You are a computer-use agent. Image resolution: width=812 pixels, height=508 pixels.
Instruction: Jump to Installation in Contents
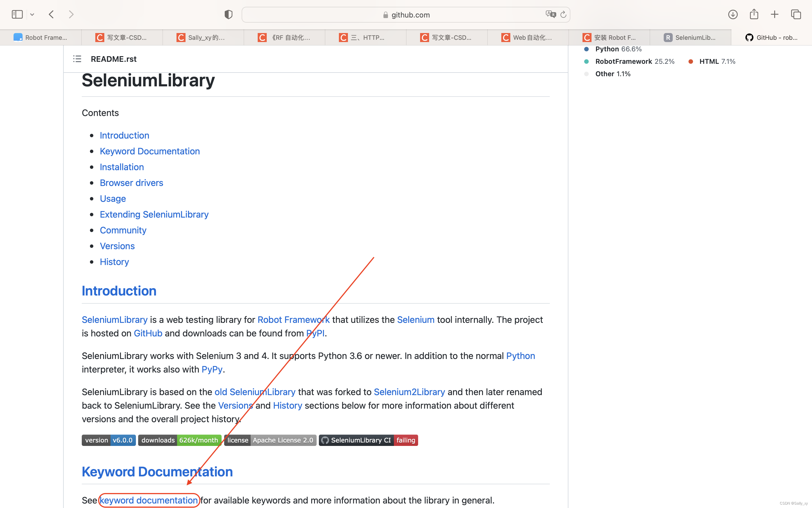122,167
